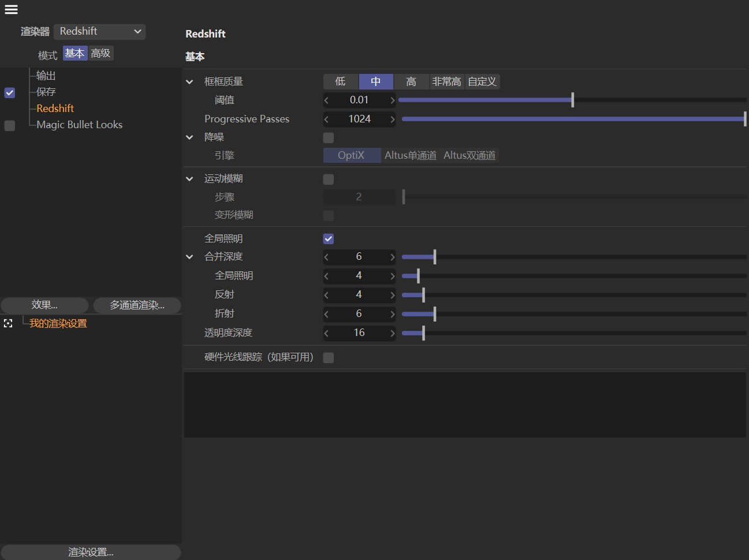Image resolution: width=749 pixels, height=560 pixels.
Task: Decrease 透明度深度 with left arrow
Action: pyautogui.click(x=327, y=333)
